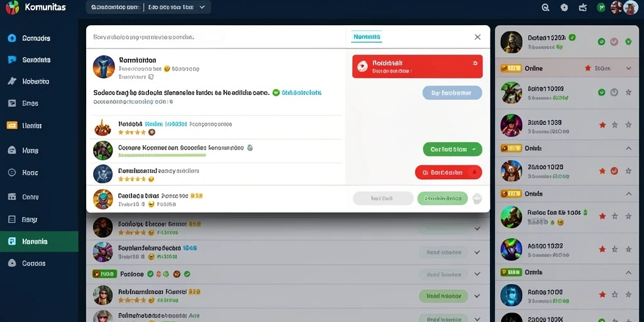The width and height of the screenshot is (644, 322).
Task: Open the top bar dropdown chevron
Action: [202, 8]
